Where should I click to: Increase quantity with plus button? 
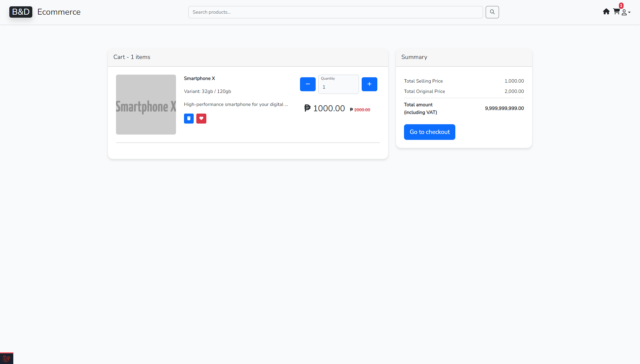(x=369, y=84)
